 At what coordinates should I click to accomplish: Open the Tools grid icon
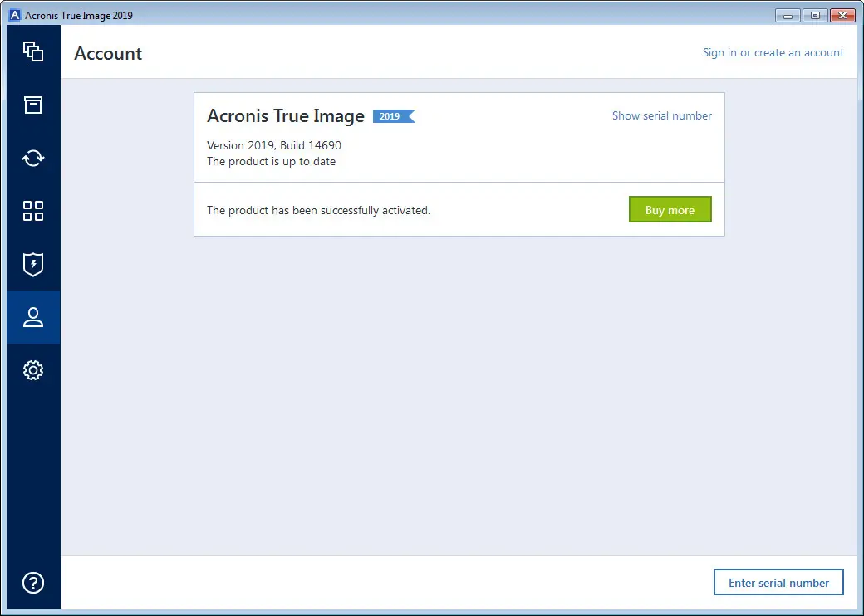click(x=33, y=211)
